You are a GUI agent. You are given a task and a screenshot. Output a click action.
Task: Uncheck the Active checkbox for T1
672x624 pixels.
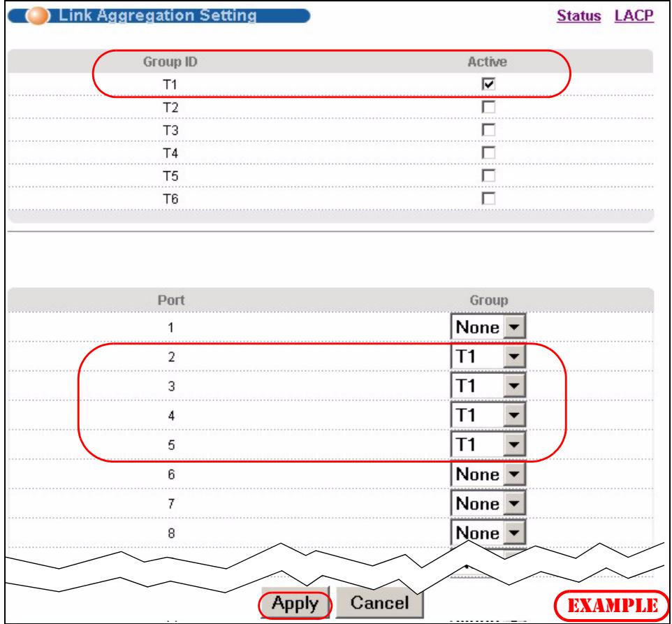pos(488,84)
